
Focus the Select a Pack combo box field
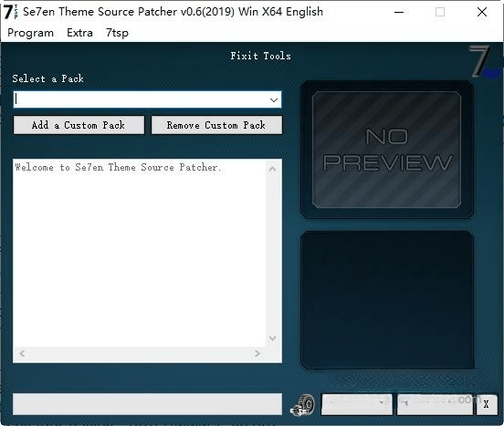(x=147, y=99)
